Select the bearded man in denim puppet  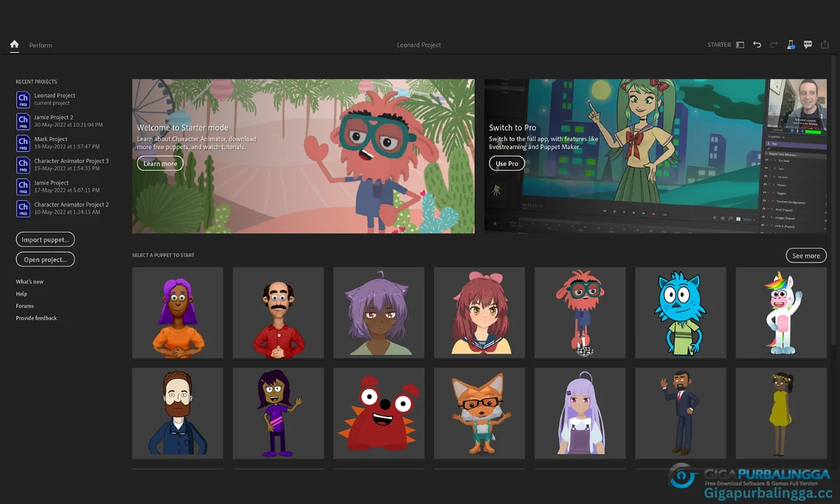tap(178, 414)
